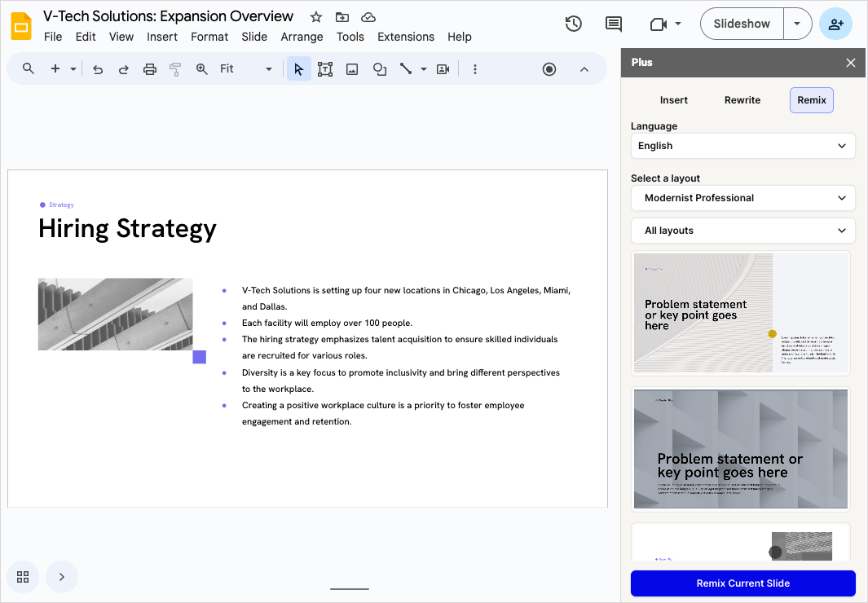Choose the select arrow cursor tool

click(299, 68)
